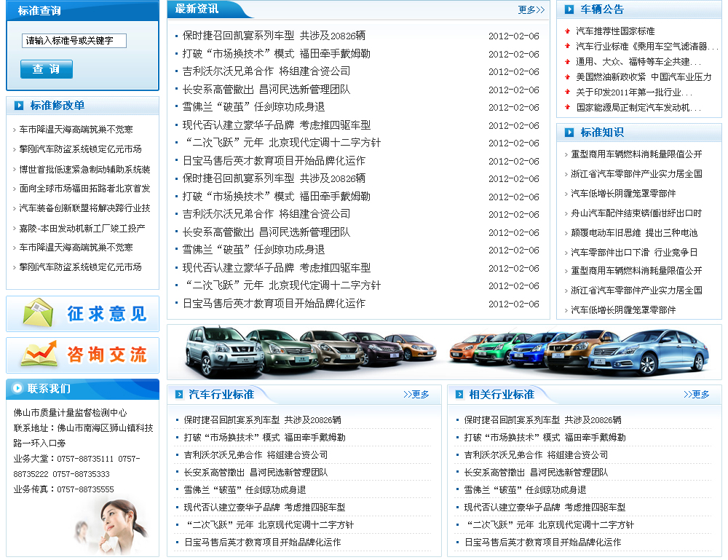
Task: Click blue arrow icon beside 车辆公告 heading
Action: [569, 9]
